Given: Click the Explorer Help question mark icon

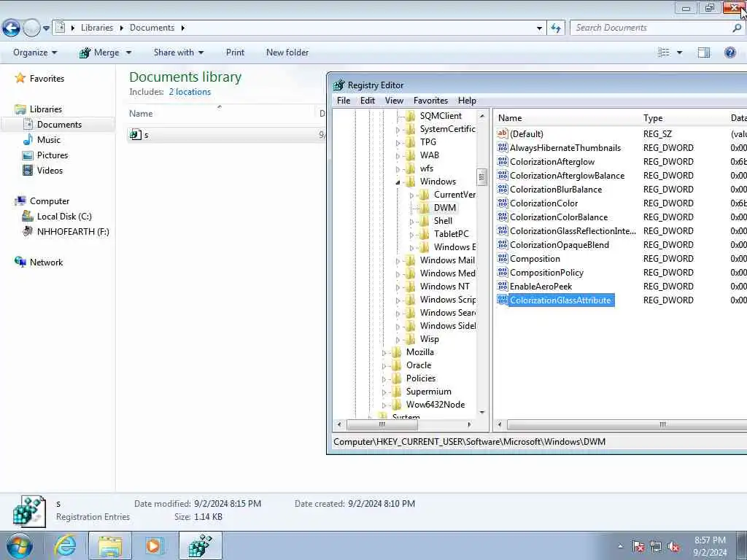Looking at the screenshot, I should (x=729, y=52).
